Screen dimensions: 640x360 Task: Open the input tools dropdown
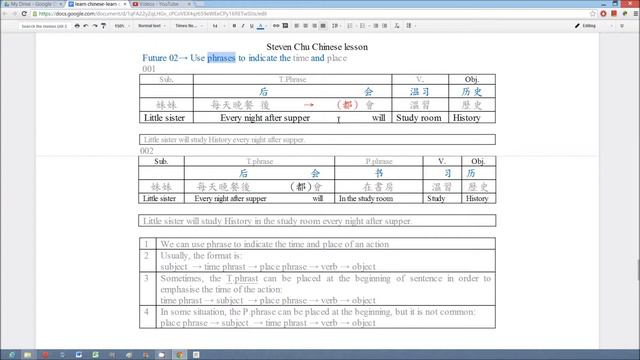point(410,26)
